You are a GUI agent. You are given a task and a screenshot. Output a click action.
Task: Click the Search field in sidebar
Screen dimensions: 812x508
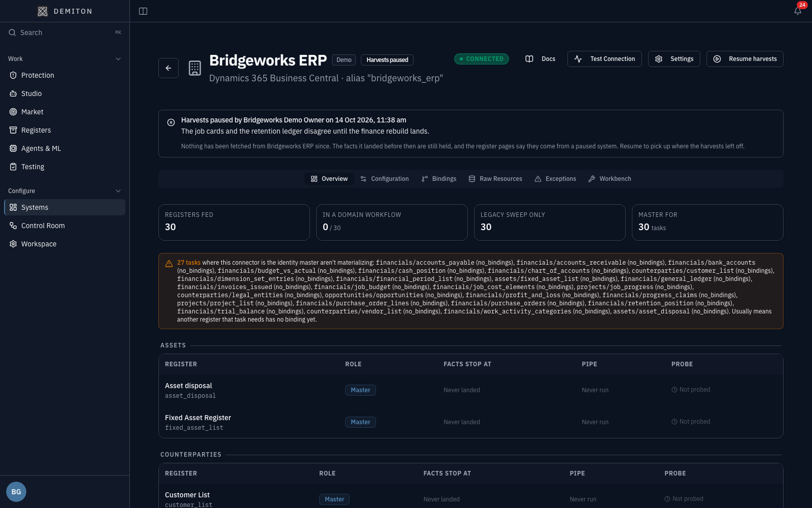pos(65,33)
